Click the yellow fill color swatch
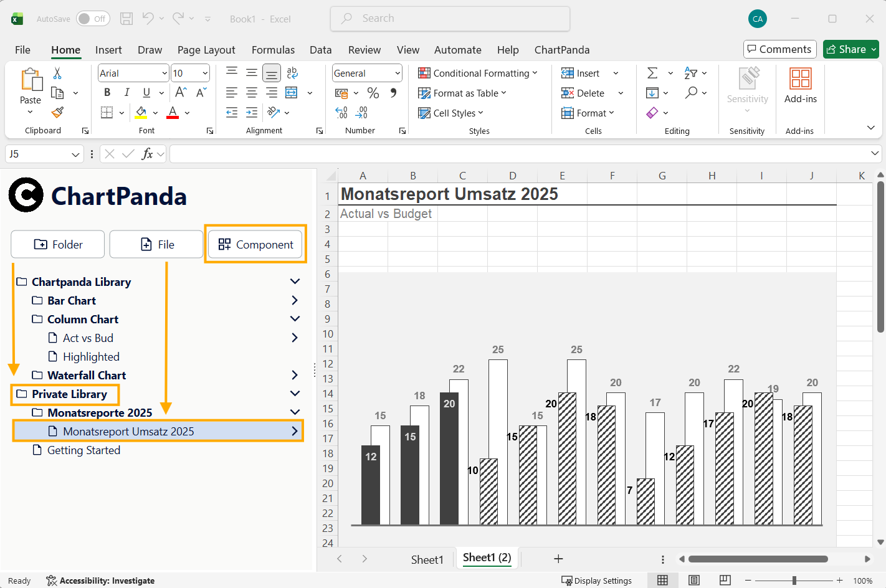Viewport: 886px width, 588px height. [x=141, y=113]
